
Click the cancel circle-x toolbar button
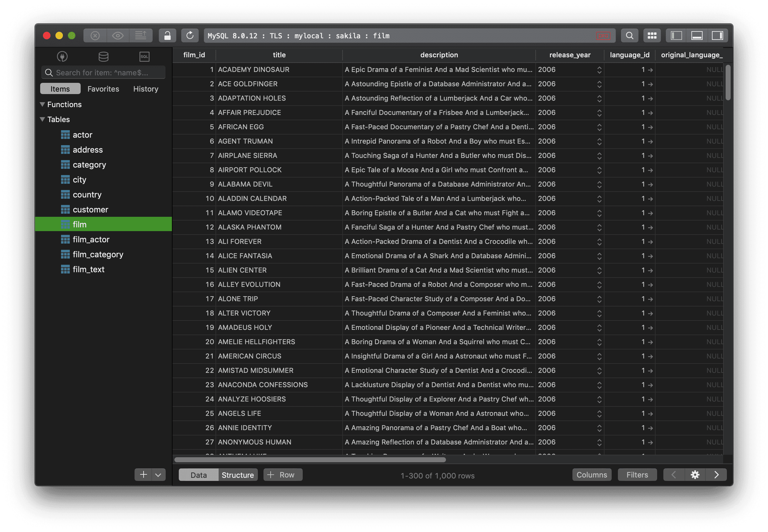tap(95, 35)
